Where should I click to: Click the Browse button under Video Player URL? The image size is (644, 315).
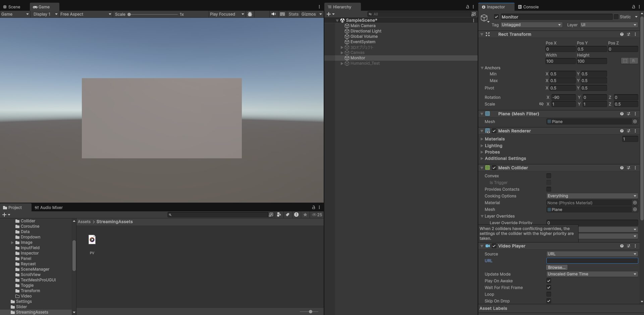556,267
